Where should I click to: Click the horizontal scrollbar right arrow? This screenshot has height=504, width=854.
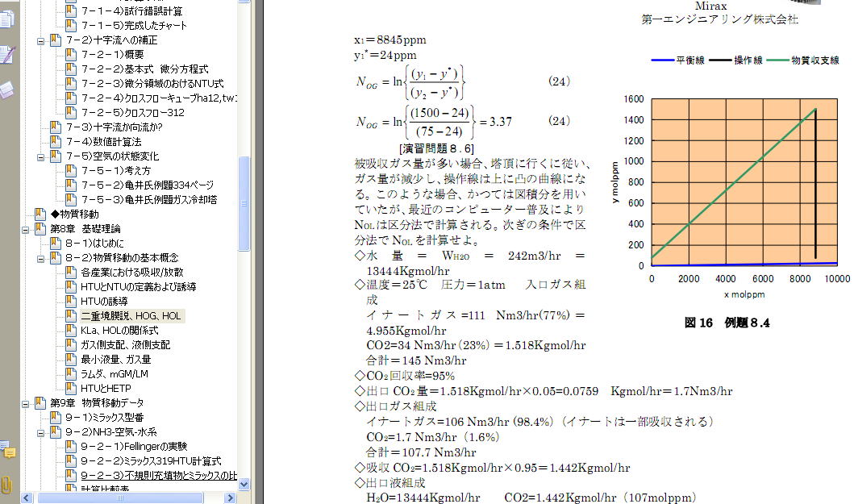(x=231, y=498)
